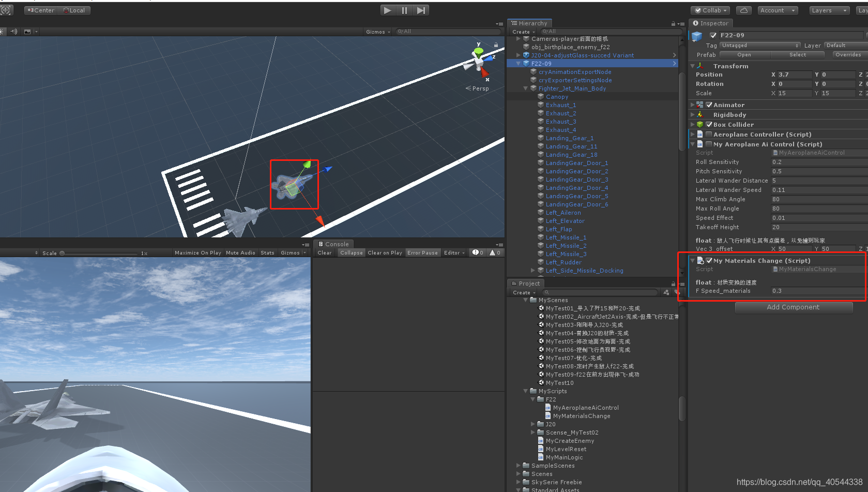Click the Animator component icon
868x492 pixels.
coord(700,105)
